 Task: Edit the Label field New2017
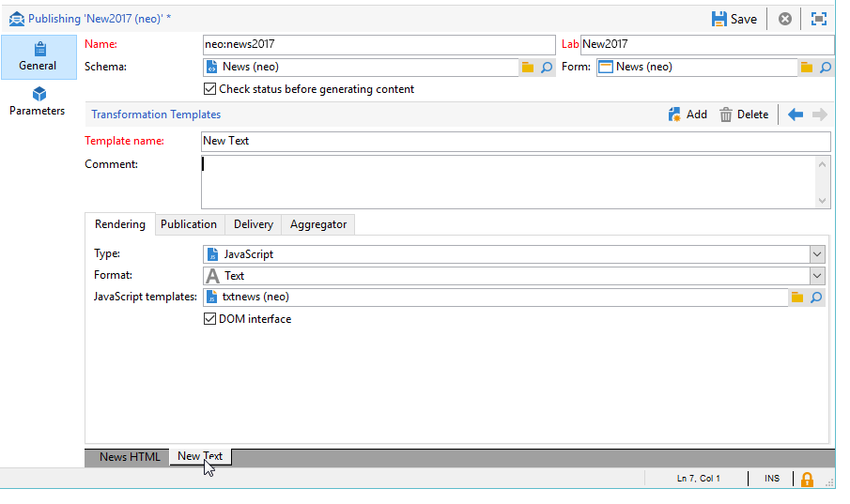click(707, 44)
